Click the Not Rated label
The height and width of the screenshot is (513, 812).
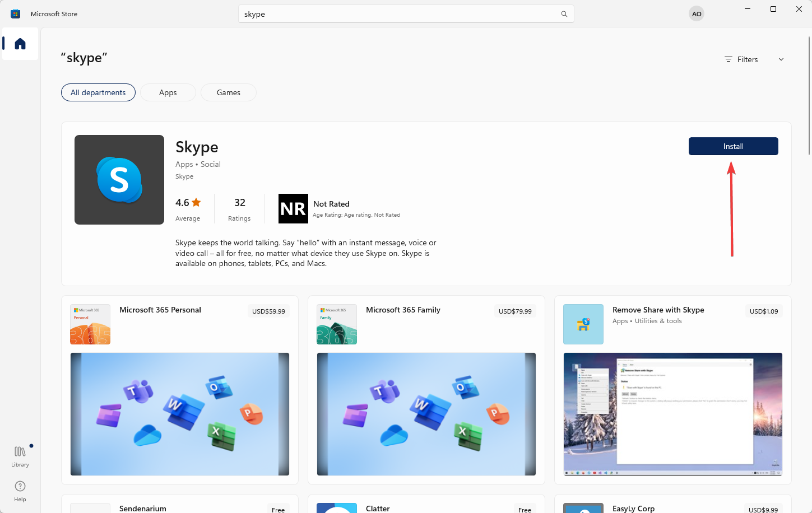pyautogui.click(x=331, y=204)
